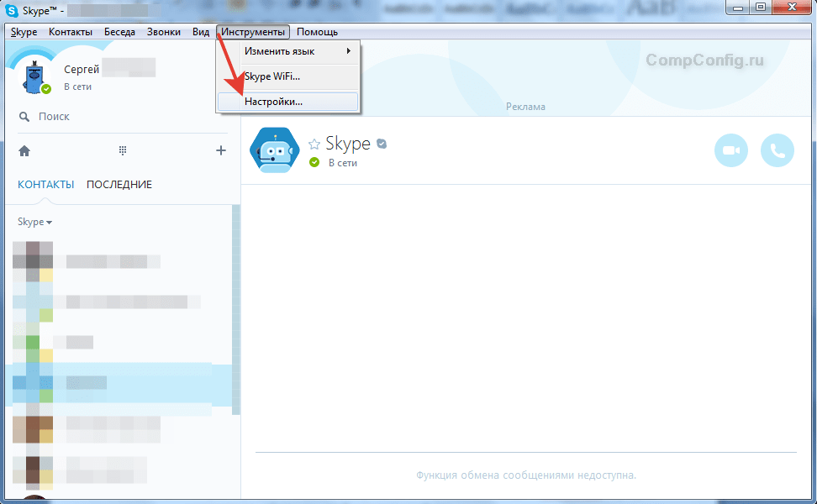Choose Skype WiFi... menu entry
Image resolution: width=817 pixels, height=504 pixels.
(288, 76)
